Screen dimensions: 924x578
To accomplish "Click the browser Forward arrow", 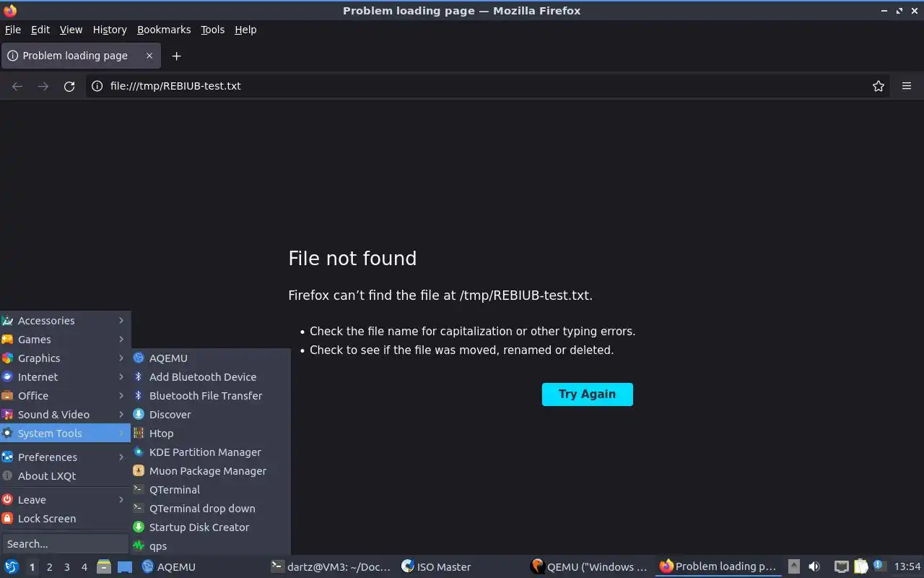I will coord(43,86).
